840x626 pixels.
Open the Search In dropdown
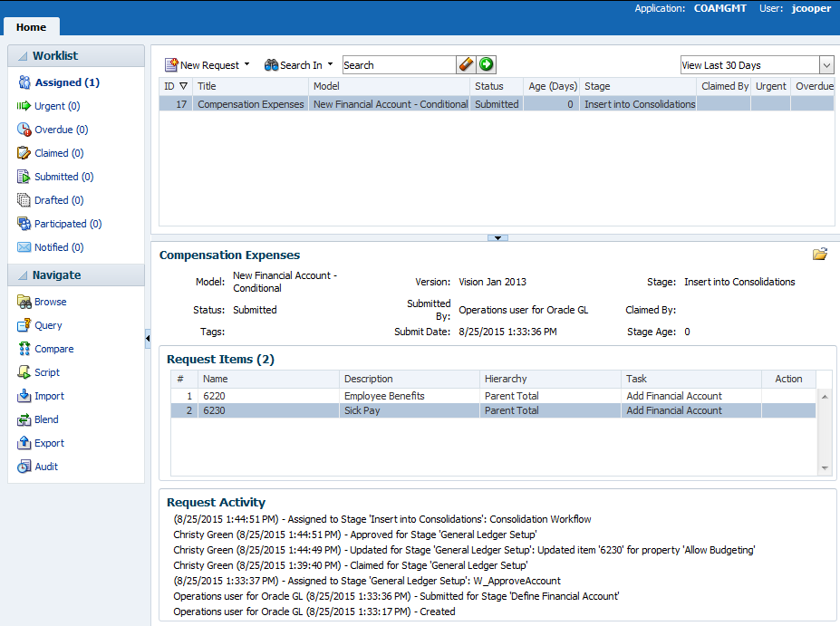click(330, 65)
